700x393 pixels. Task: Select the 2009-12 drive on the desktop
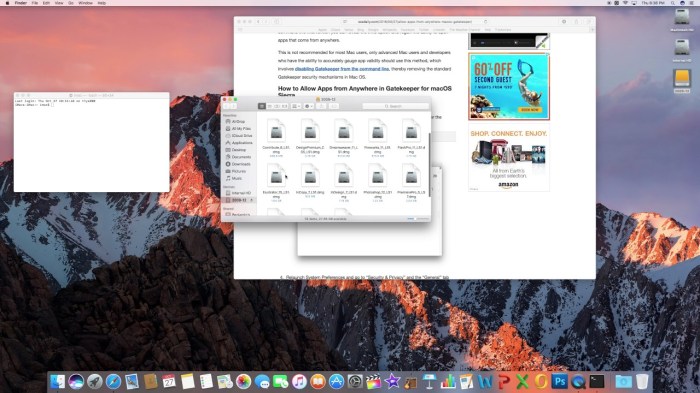point(682,80)
